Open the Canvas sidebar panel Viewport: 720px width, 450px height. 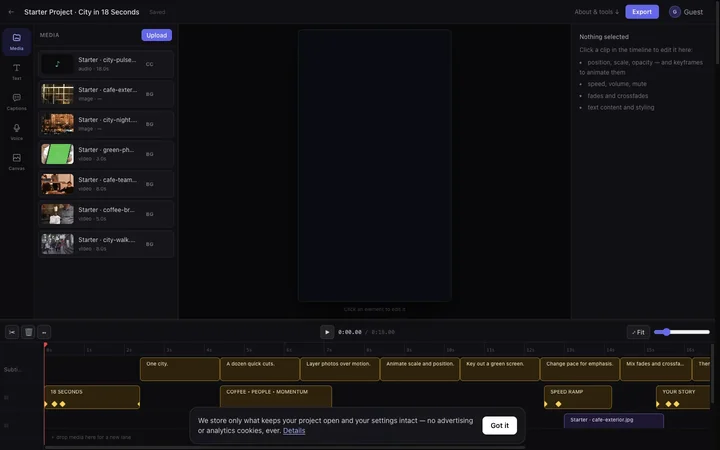pos(17,162)
